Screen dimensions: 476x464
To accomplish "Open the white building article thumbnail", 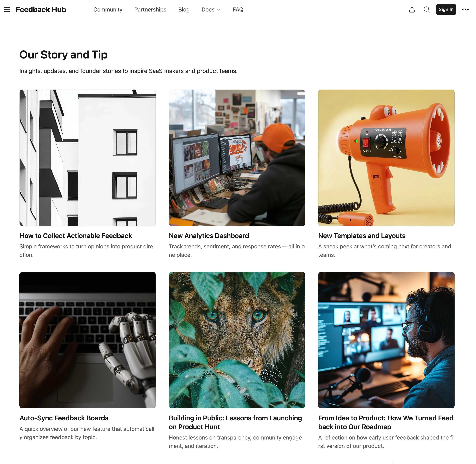I will point(88,158).
